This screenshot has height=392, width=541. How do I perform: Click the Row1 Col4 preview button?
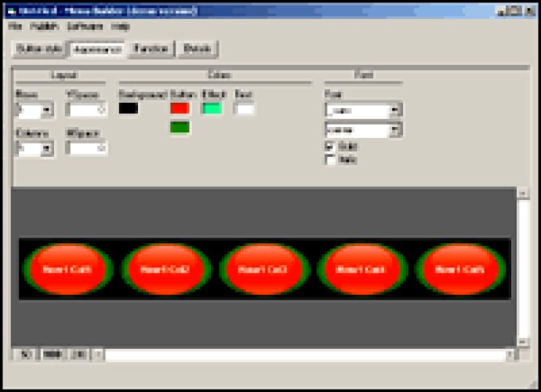click(362, 270)
